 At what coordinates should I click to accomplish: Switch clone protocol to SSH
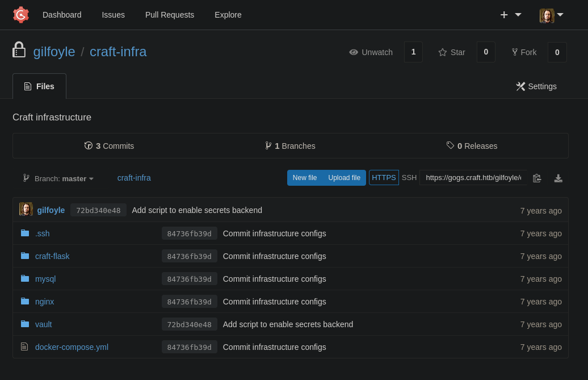pos(409,178)
